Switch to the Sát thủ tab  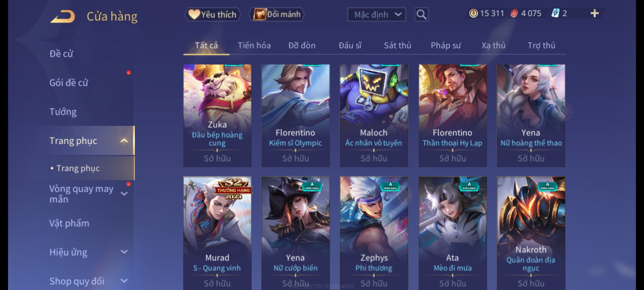point(397,45)
